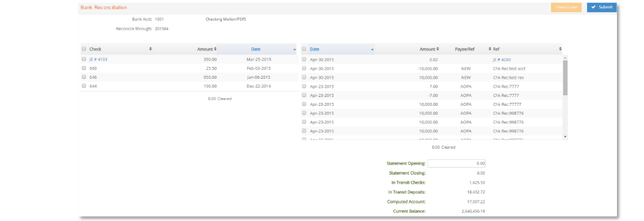Click the Bank Reconciliation page title
Screen dimensions: 644x221
(x=104, y=8)
